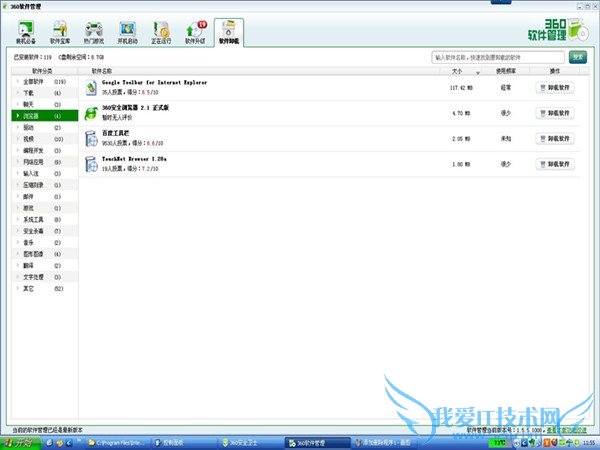The image size is (600, 450).
Task: Expand arrow beside 视频 category
Action: click(18, 139)
